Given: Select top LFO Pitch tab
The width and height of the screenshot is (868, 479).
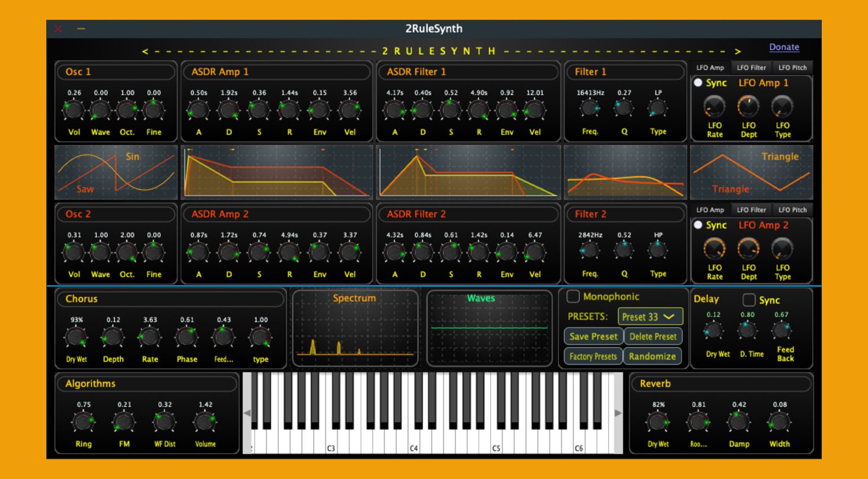Looking at the screenshot, I should (792, 68).
